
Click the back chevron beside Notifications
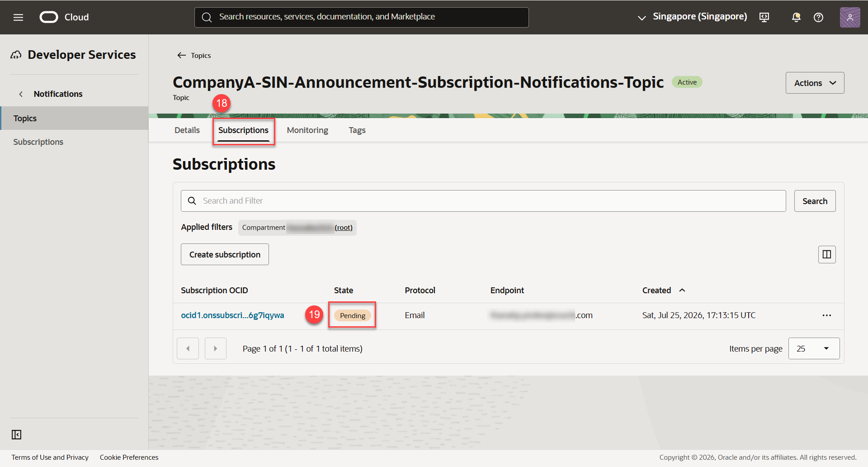[x=21, y=94]
